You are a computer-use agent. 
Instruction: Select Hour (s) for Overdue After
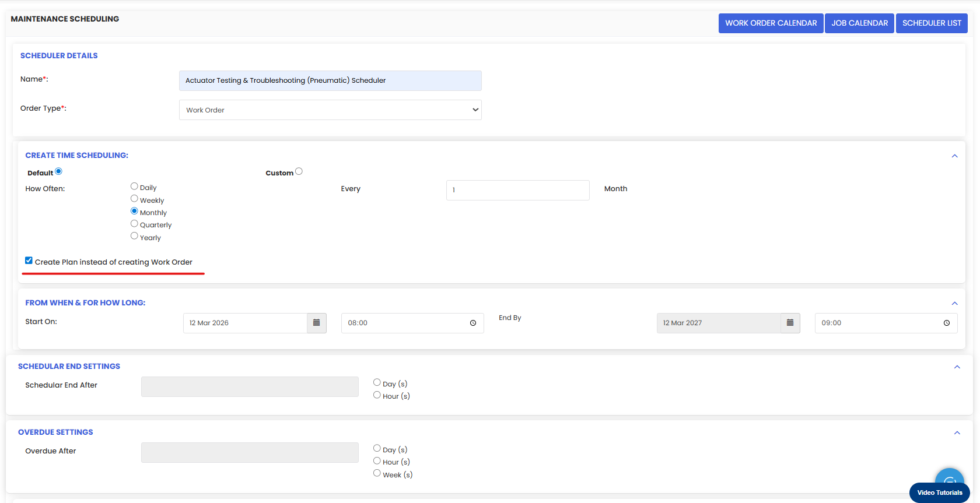[x=377, y=460]
